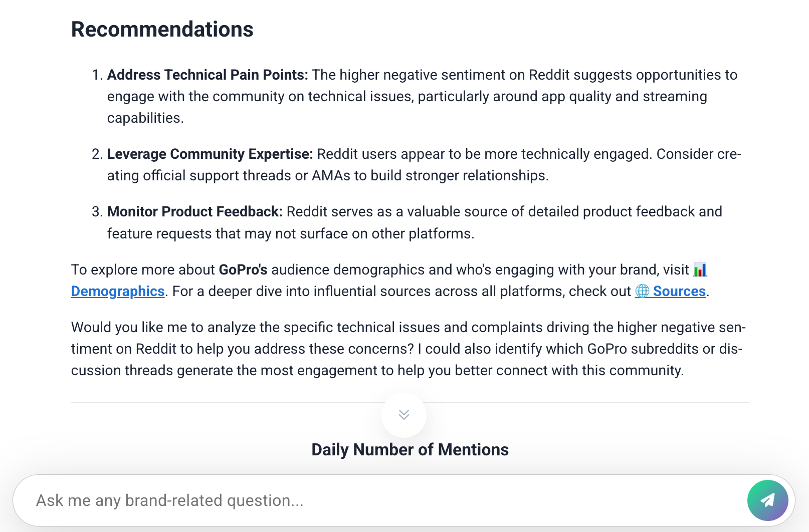The width and height of the screenshot is (809, 532).
Task: Select the Daily Number of Mentions title
Action: click(x=410, y=449)
